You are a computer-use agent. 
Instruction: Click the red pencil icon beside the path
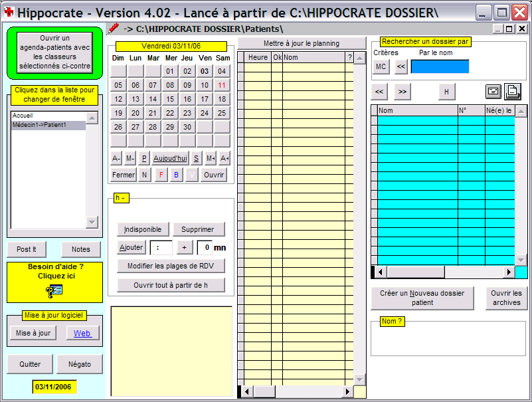[113, 29]
